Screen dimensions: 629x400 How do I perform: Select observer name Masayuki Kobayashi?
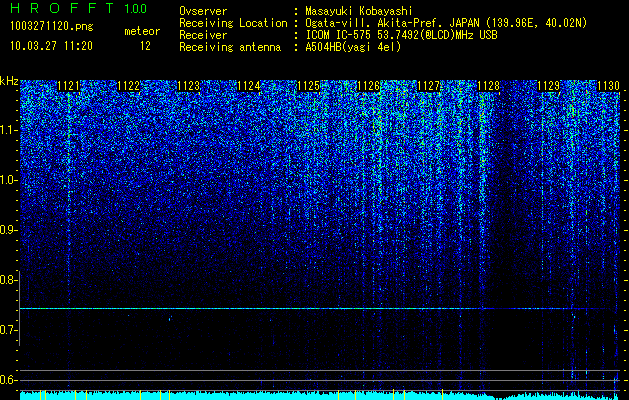click(359, 11)
